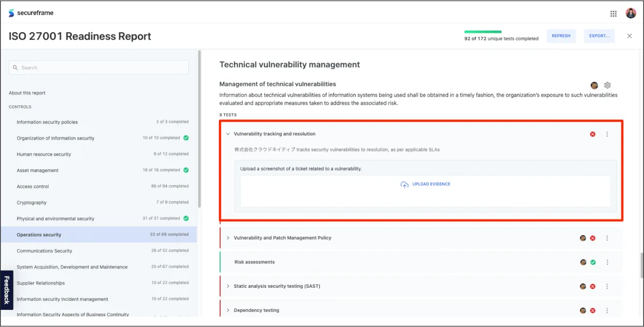The width and height of the screenshot is (644, 327).
Task: Expand the Vulnerability and Patch Management Policy test
Action: click(228, 238)
